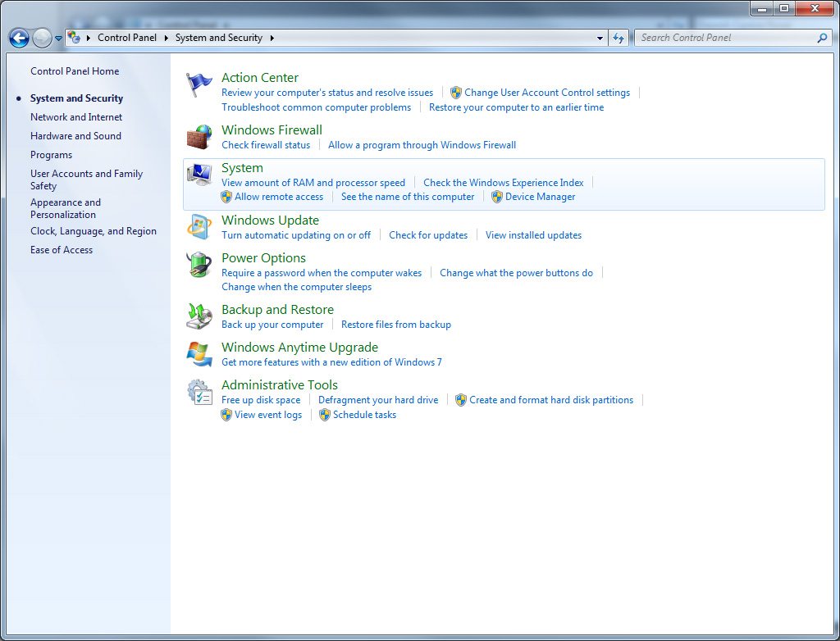Click the refresh button beside address bar
Image resolution: width=840 pixels, height=641 pixels.
click(x=619, y=38)
